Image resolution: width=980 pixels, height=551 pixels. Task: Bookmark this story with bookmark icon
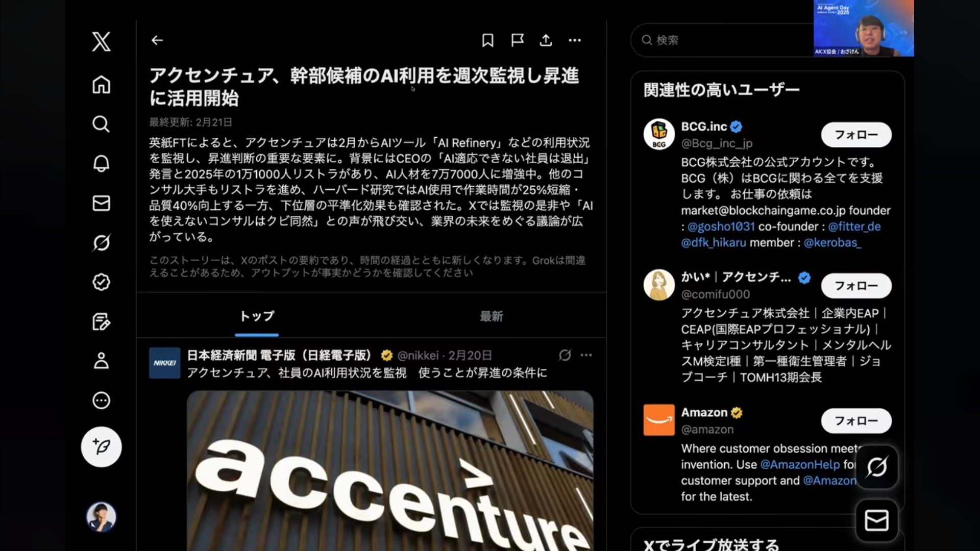tap(487, 40)
